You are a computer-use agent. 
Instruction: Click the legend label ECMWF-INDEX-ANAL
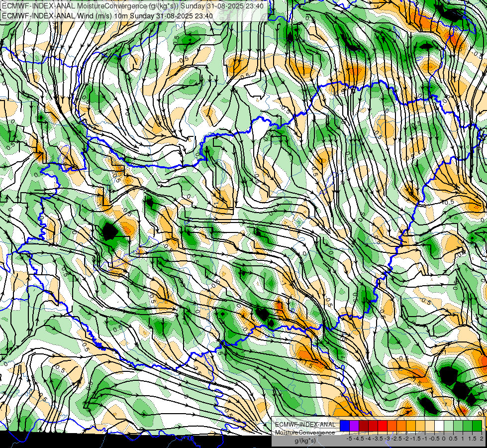click(x=305, y=425)
